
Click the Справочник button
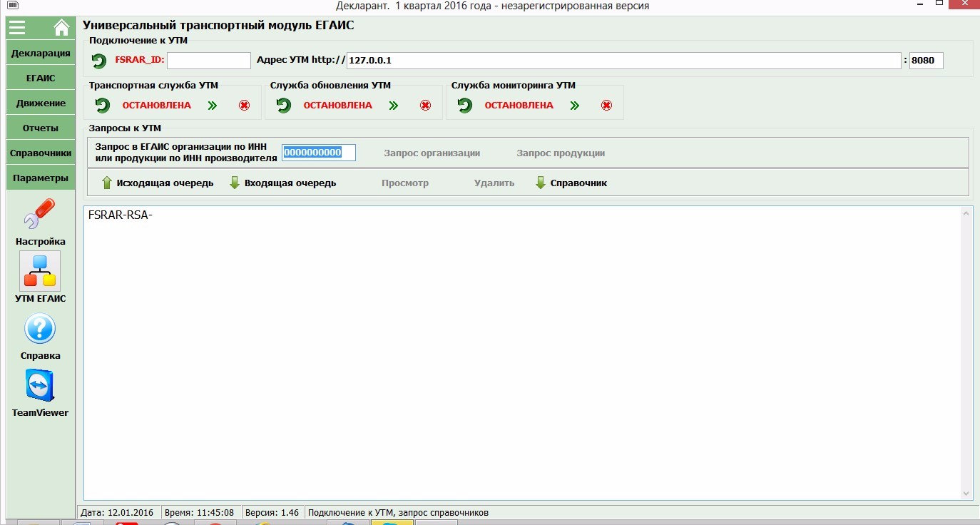click(571, 183)
